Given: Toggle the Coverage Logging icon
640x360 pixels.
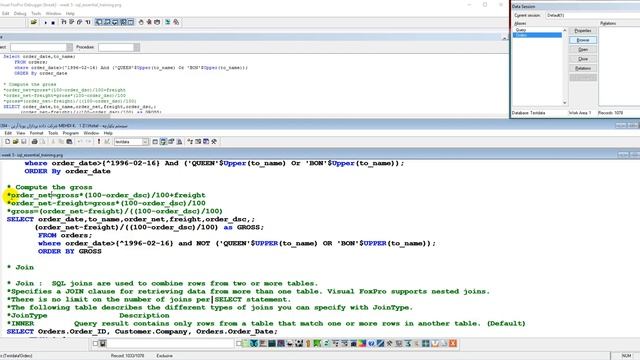Looking at the screenshot, I should (167, 22).
